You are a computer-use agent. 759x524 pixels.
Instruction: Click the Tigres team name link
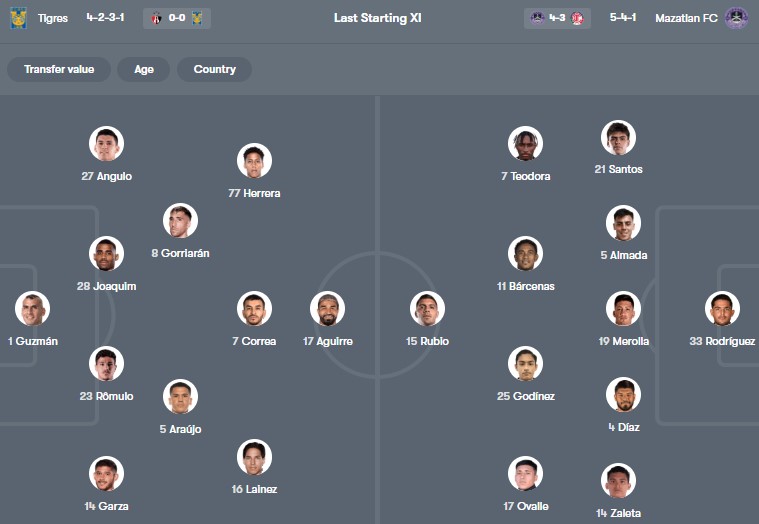pyautogui.click(x=53, y=18)
